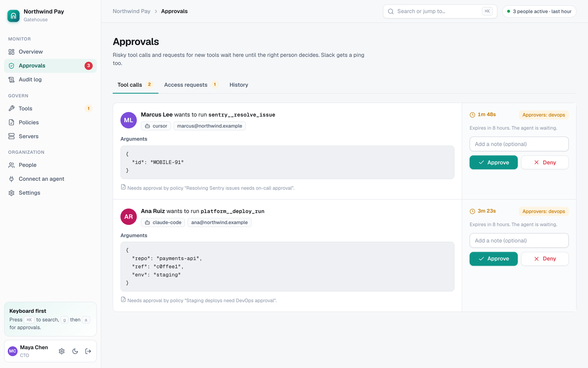
Task: Click Ana Ruiz's AR avatar
Action: [129, 217]
